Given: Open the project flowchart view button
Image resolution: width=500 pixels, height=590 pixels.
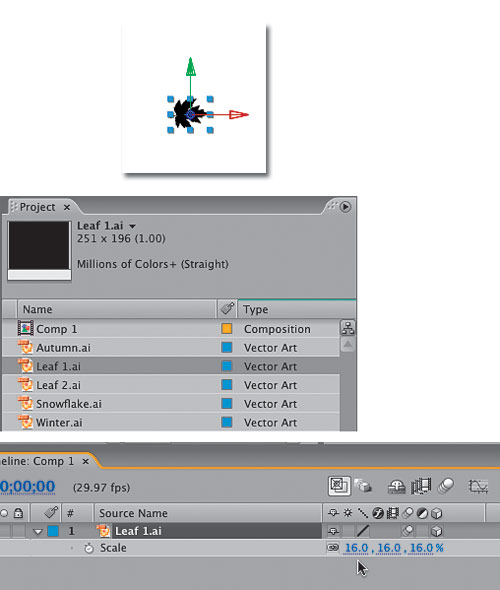Looking at the screenshot, I should pos(348,328).
